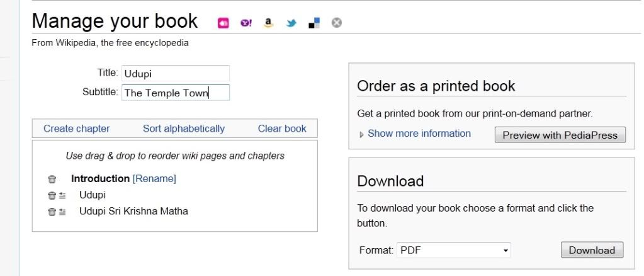
Task: Click the pink Flickr share icon
Action: [223, 23]
